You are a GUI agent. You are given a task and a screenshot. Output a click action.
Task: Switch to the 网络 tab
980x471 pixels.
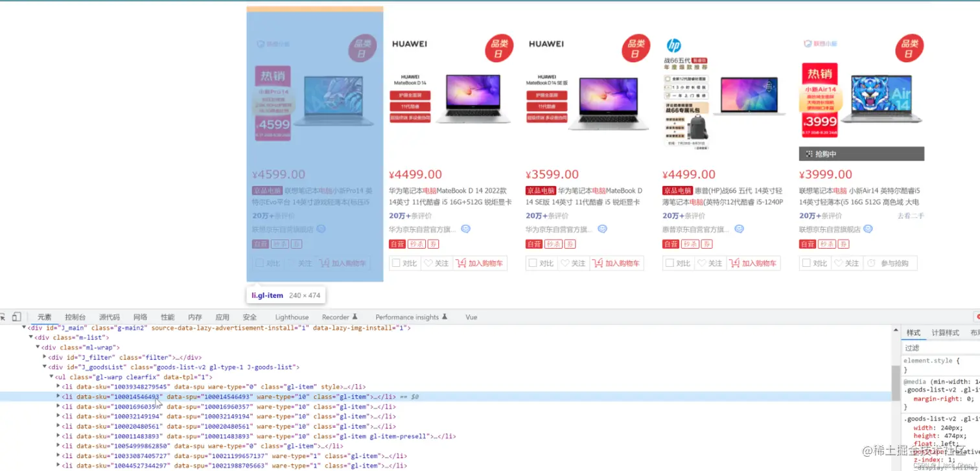(x=140, y=317)
